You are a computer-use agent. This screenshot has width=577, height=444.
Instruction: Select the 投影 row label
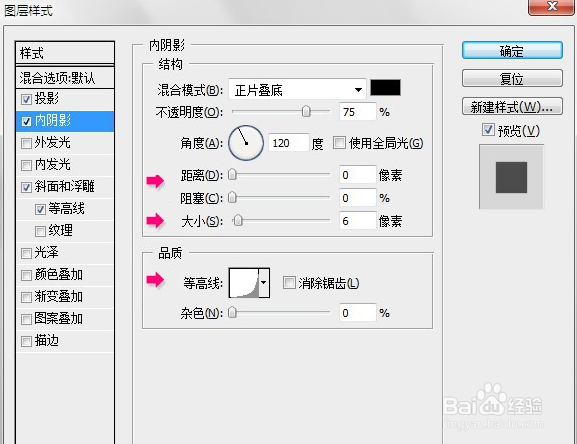[x=47, y=98]
